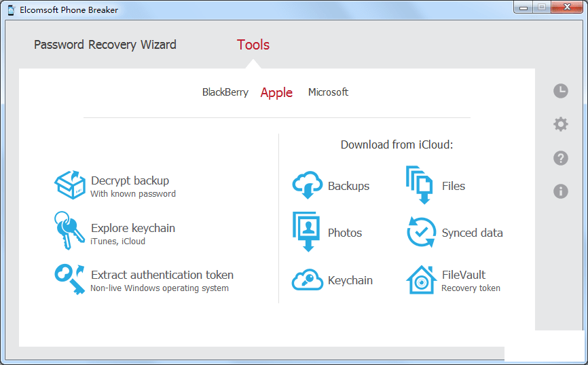
Task: Click the Decrypt backup box icon
Action: click(x=70, y=185)
